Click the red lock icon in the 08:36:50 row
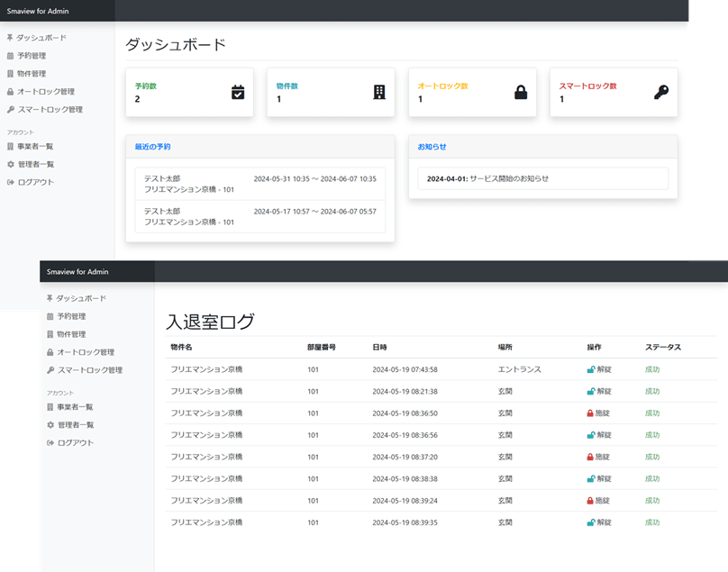Image resolution: width=728 pixels, height=572 pixels. (x=590, y=413)
